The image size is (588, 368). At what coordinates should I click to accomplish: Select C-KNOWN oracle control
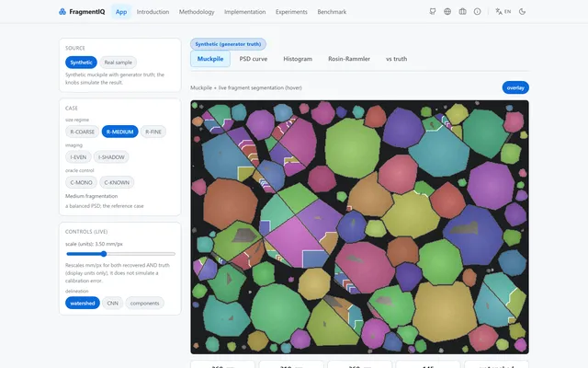point(117,182)
